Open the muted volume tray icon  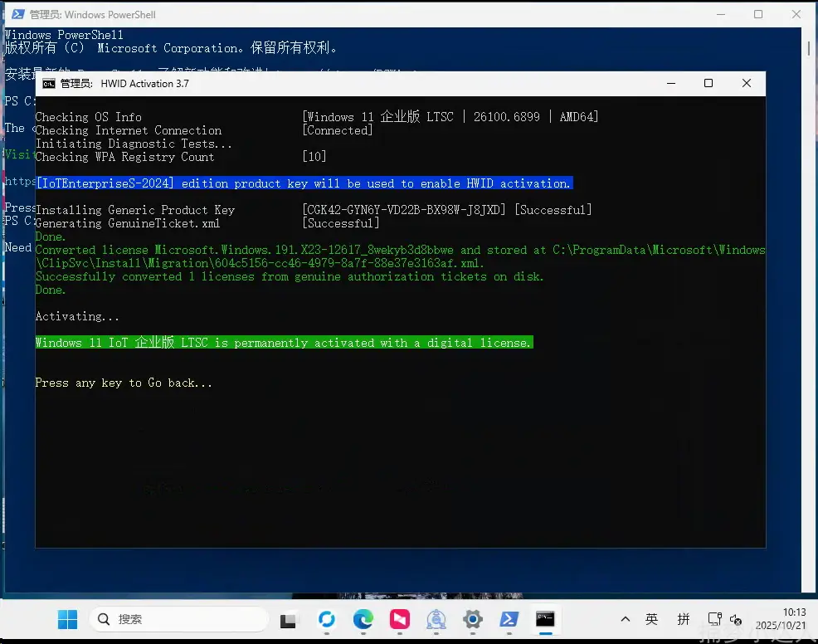(736, 619)
